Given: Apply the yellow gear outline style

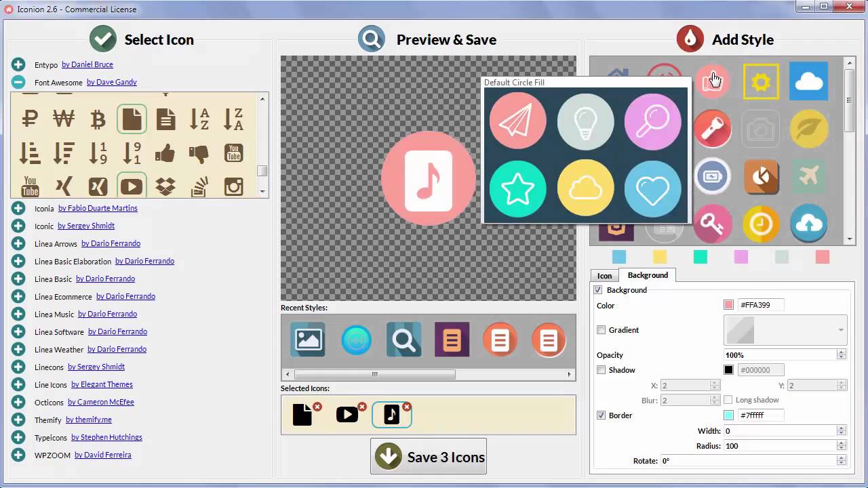Looking at the screenshot, I should pyautogui.click(x=761, y=81).
